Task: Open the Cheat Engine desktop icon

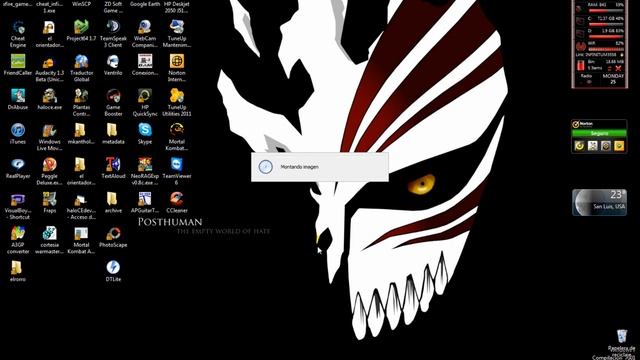Action: 18,34
